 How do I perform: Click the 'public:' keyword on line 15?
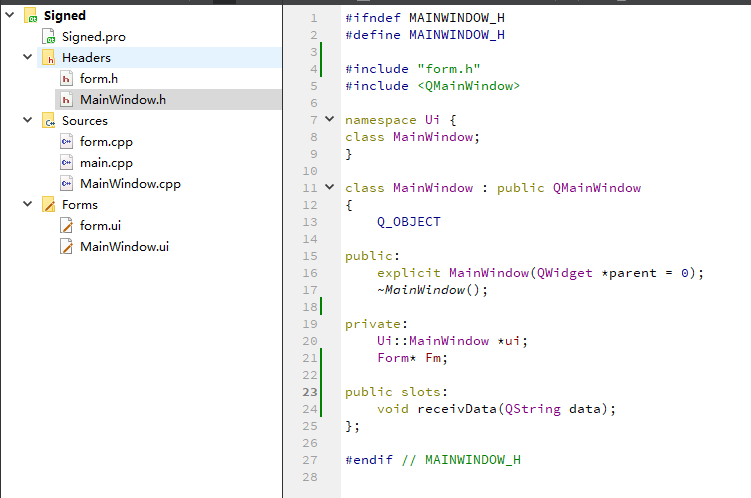point(372,256)
